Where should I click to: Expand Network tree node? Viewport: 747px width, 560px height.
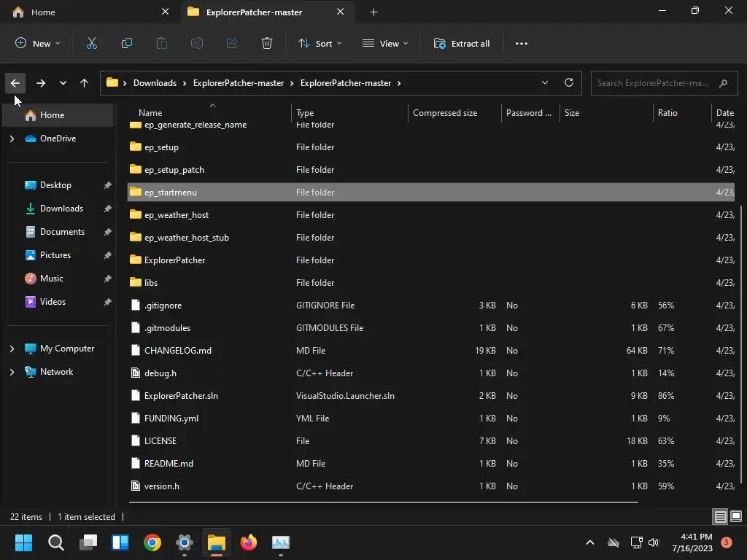[12, 372]
